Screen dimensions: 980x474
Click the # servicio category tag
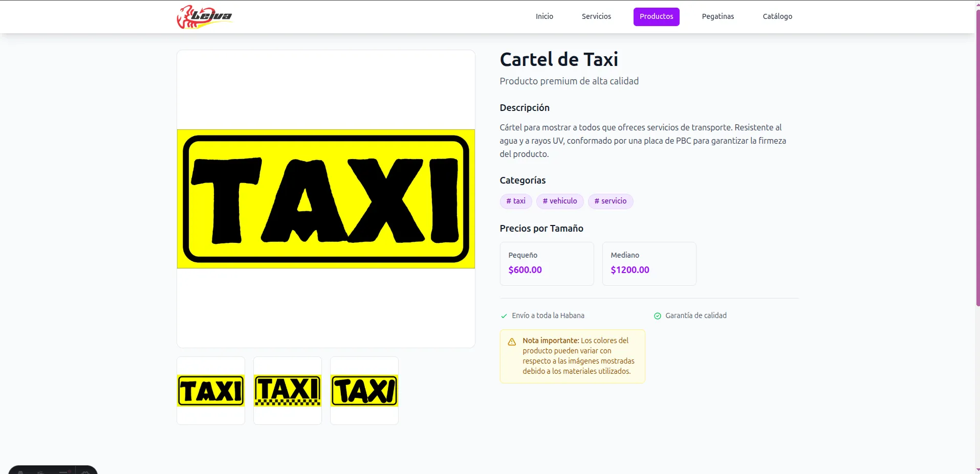tap(611, 201)
